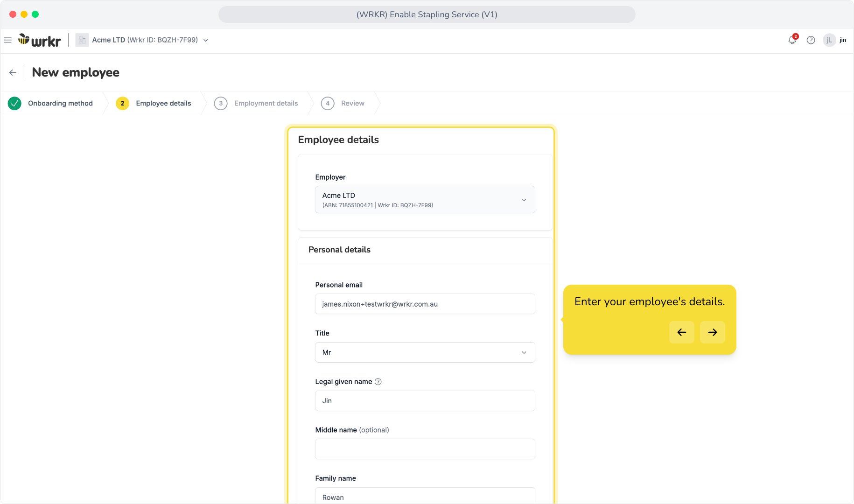Click the Middle name input field
Image resolution: width=854 pixels, height=504 pixels.
point(425,449)
